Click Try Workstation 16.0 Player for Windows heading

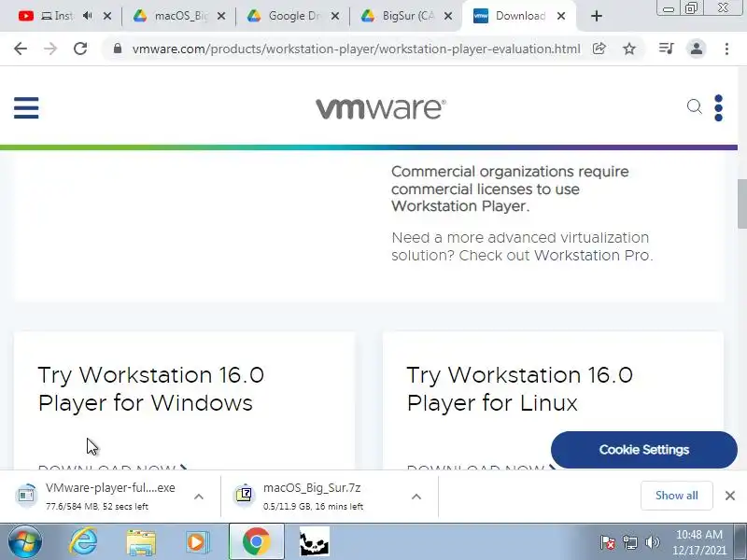150,388
